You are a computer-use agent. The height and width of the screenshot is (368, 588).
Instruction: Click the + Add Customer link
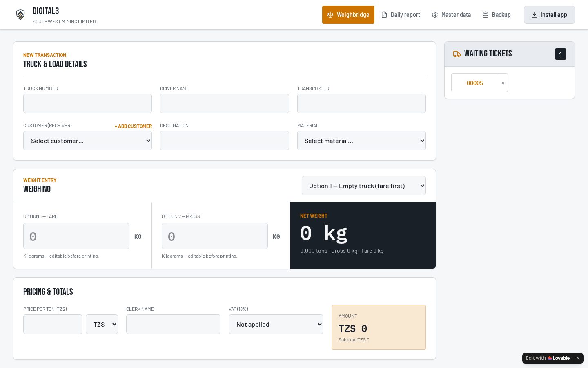click(x=133, y=126)
